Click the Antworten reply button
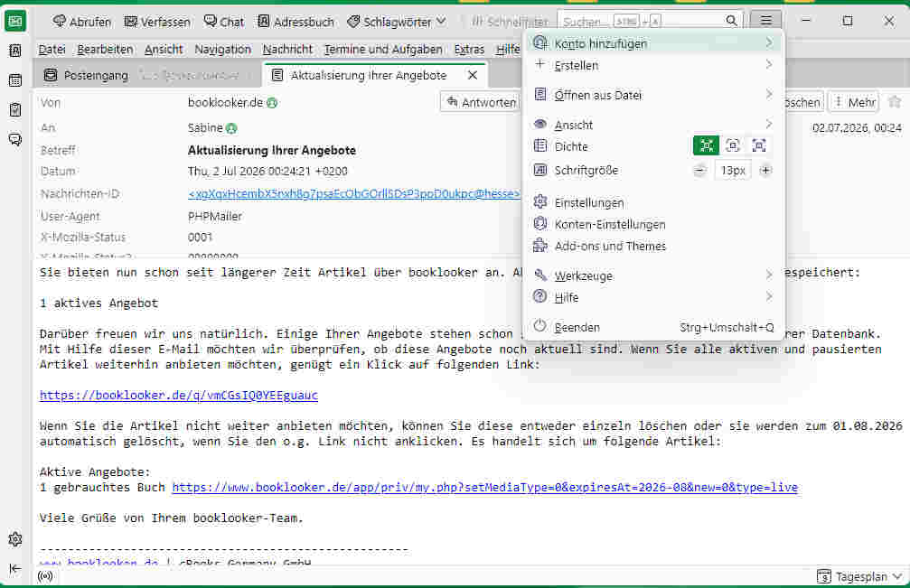Image resolution: width=910 pixels, height=588 pixels. [481, 103]
